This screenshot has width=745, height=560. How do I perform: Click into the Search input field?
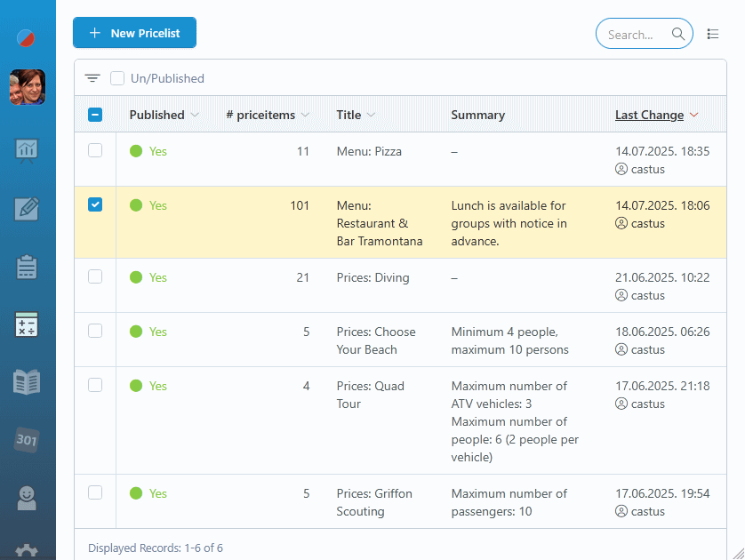click(x=633, y=35)
